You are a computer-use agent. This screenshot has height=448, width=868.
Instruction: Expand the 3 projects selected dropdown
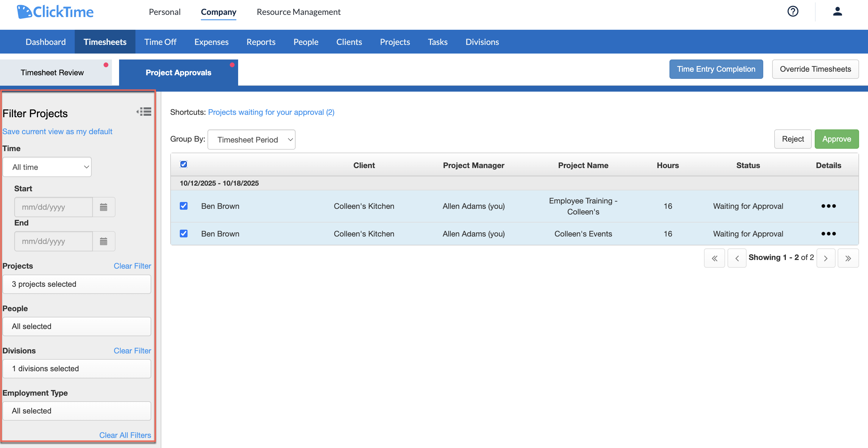click(x=77, y=284)
